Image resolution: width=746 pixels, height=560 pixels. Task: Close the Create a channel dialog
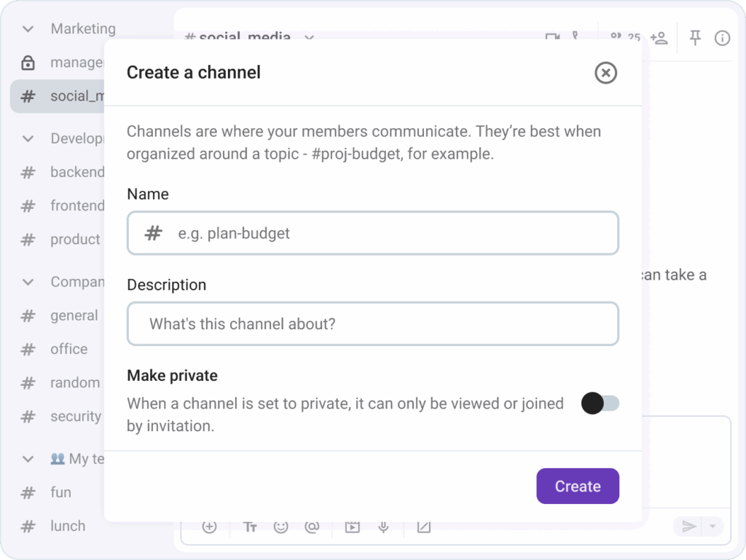point(605,73)
